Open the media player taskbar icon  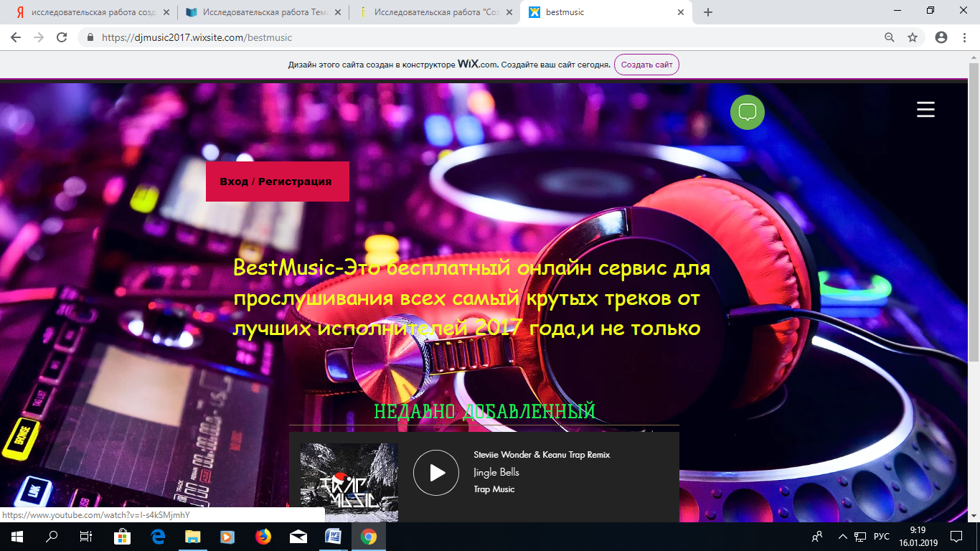(227, 537)
